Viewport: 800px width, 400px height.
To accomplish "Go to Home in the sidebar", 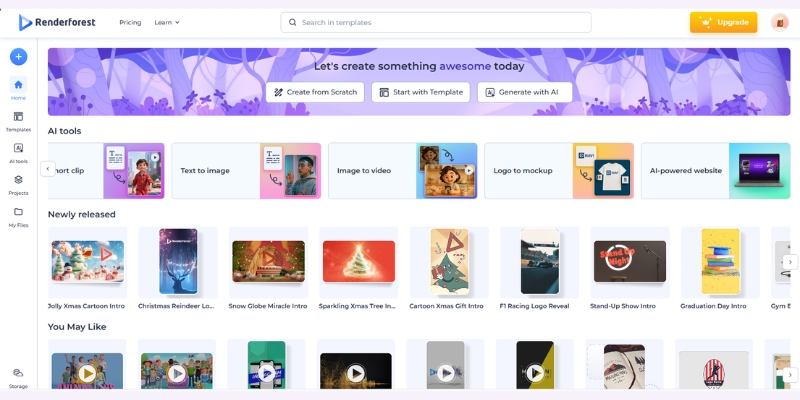I will click(18, 89).
